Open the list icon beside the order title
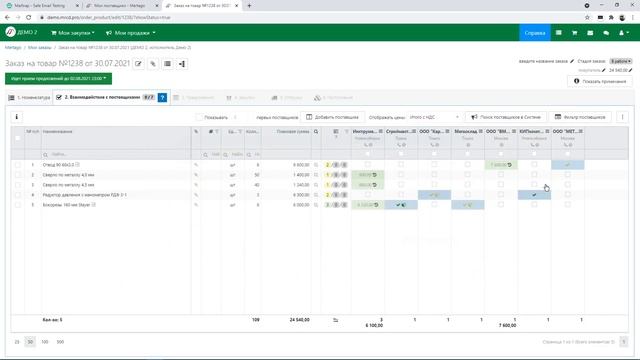Image resolution: width=640 pixels, height=360 pixels. pyautogui.click(x=167, y=64)
